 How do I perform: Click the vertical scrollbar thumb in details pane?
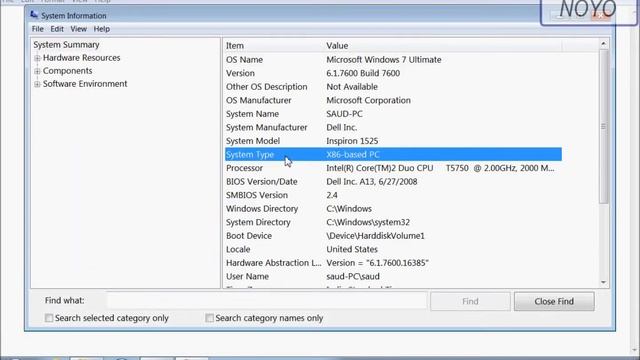point(603,127)
